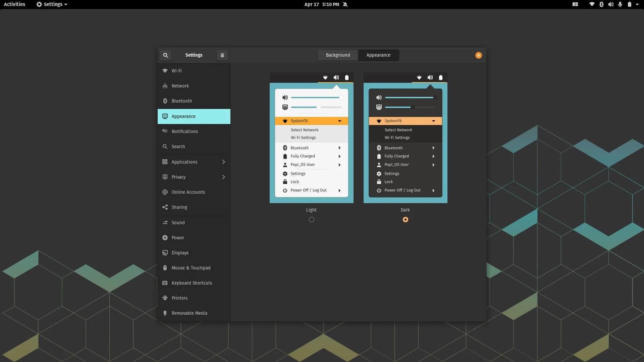Select the Displays sidebar icon

[x=165, y=253]
